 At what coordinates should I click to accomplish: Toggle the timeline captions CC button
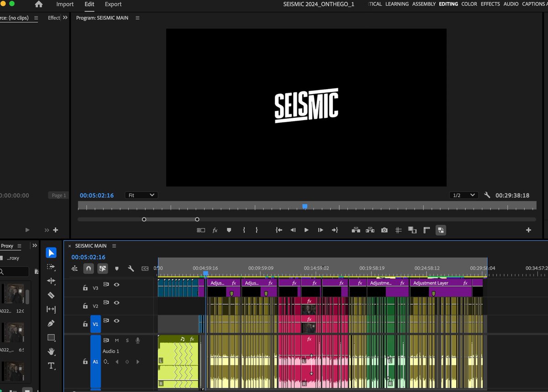[x=145, y=269]
